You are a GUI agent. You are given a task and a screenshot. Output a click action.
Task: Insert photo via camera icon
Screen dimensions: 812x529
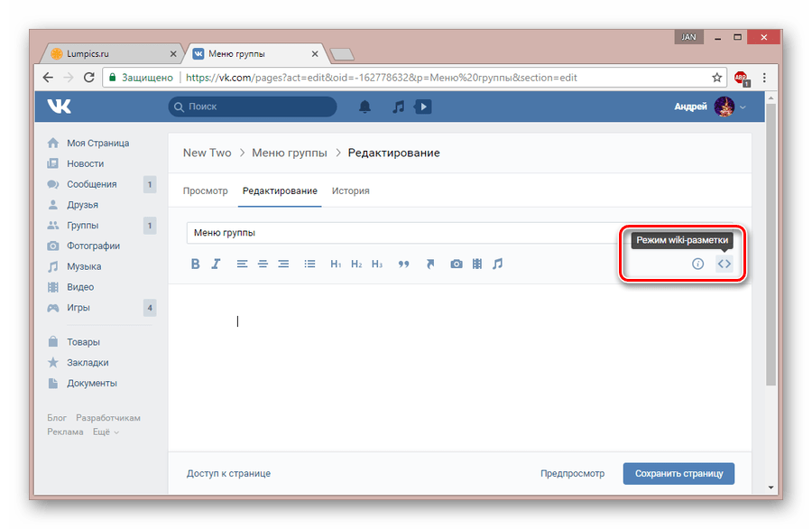457,264
